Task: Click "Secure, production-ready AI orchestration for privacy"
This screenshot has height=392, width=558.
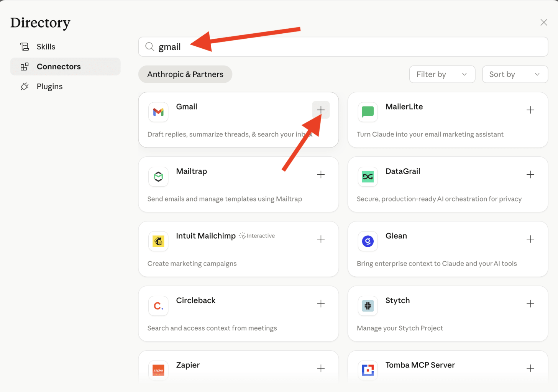Action: coord(439,199)
